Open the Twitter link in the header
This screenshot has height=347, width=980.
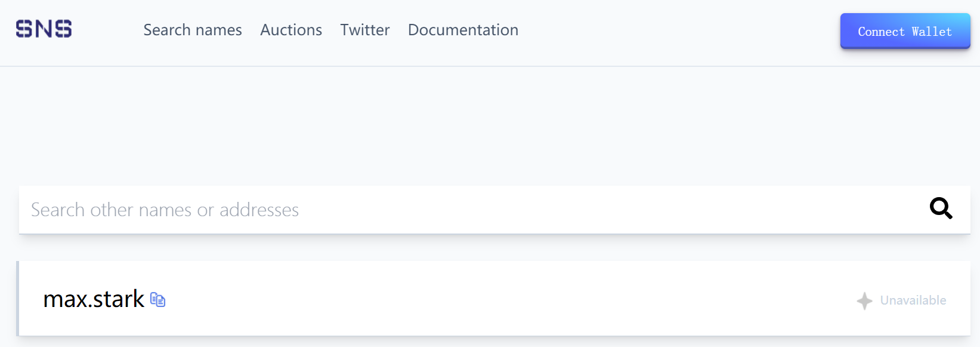tap(364, 30)
